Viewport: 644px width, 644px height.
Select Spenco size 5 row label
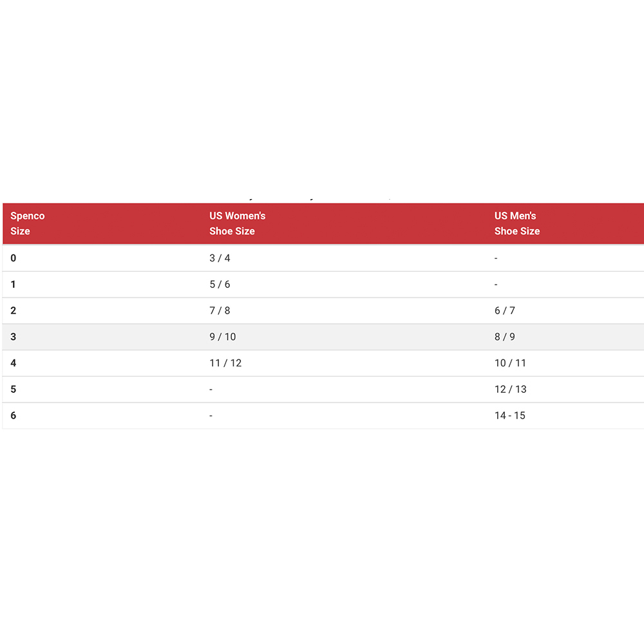tap(13, 390)
